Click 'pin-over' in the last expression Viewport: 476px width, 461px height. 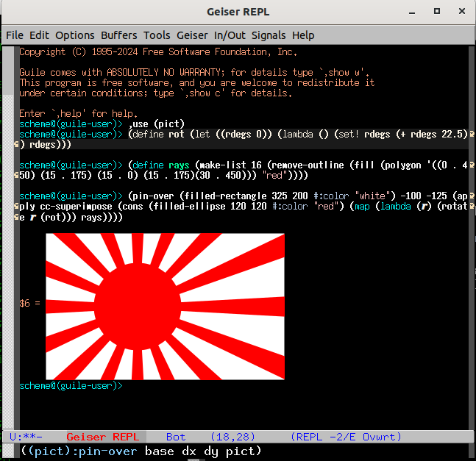tap(154, 196)
